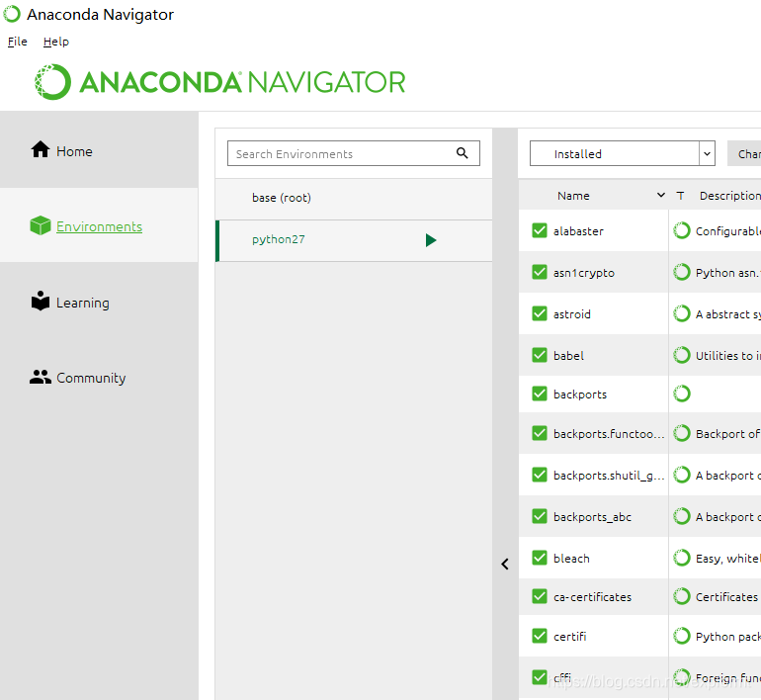Viewport: 761px width, 700px height.
Task: Click the backports_abc package name
Action: click(593, 517)
